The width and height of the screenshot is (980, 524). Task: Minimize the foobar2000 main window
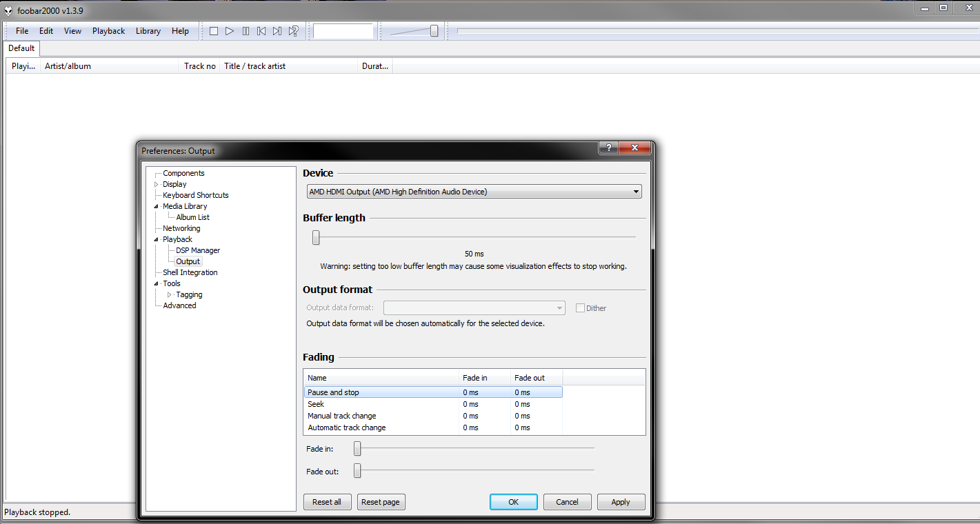pos(926,8)
